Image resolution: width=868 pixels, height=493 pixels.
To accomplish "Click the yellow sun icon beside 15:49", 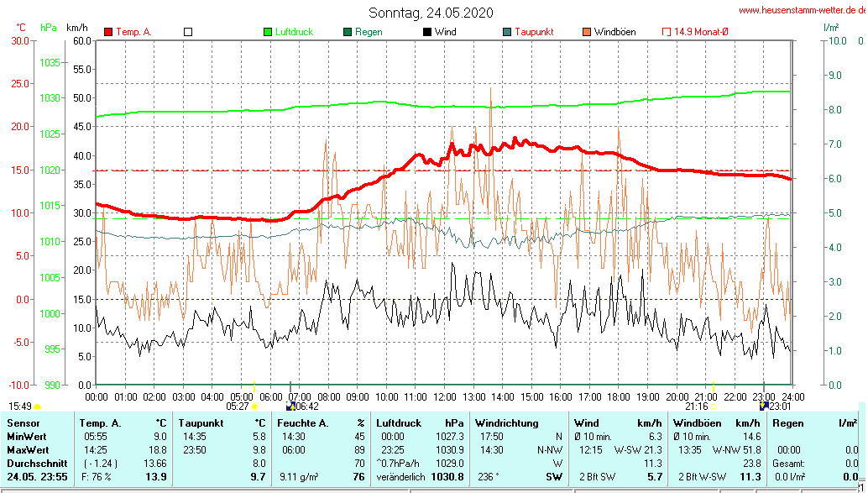I will coord(37,406).
